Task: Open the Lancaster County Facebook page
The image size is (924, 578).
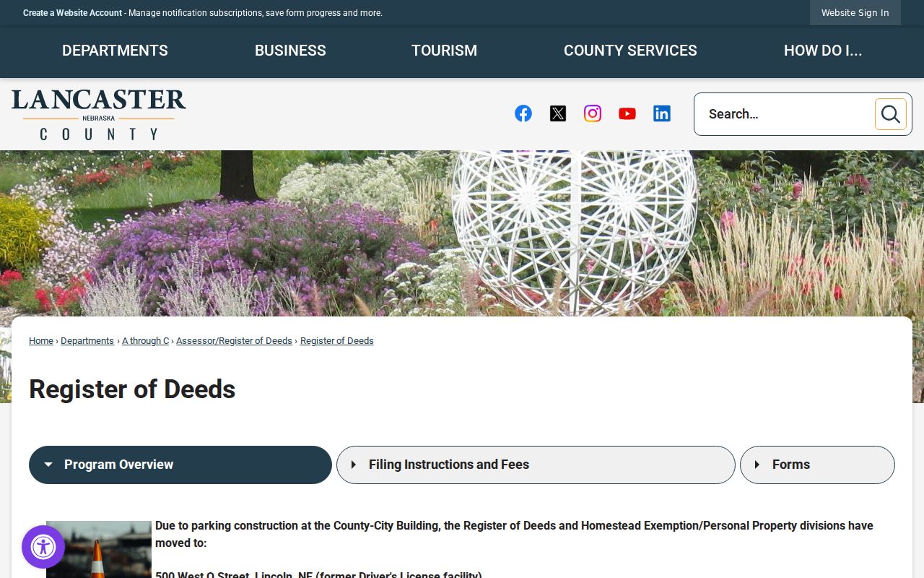Action: (523, 113)
